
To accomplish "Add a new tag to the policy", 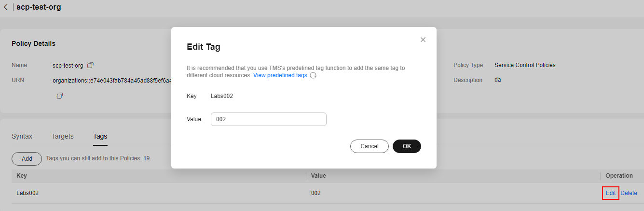I will click(x=27, y=159).
